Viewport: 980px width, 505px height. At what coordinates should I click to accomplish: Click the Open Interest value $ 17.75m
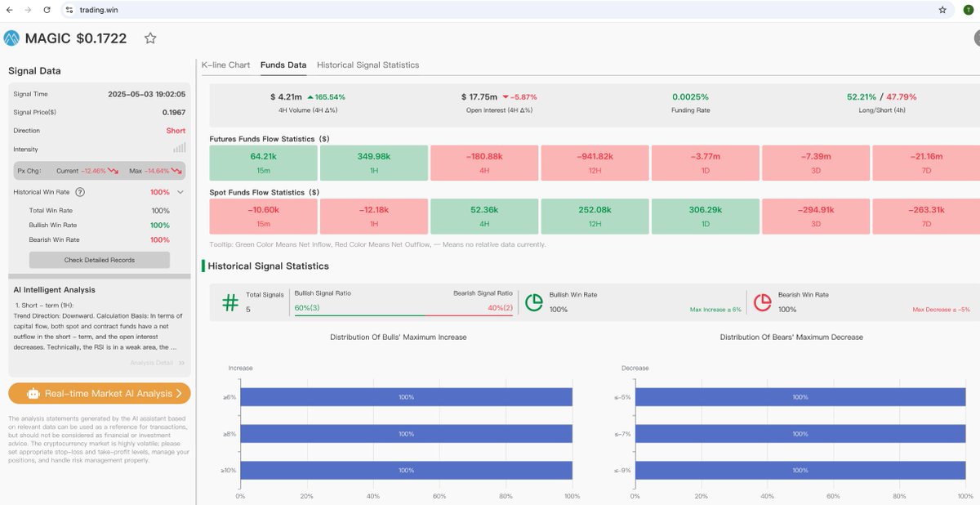click(479, 96)
